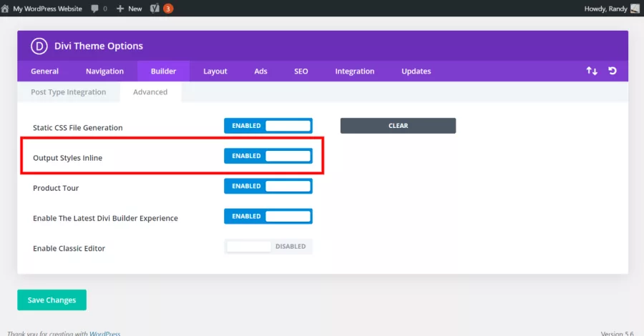644x336 pixels.
Task: Select the Builder tab
Action: coord(163,71)
